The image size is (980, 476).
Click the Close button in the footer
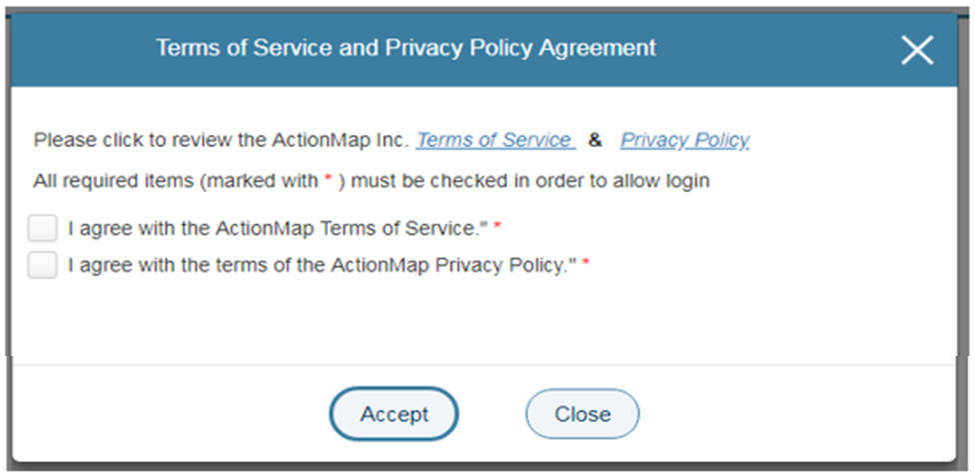point(582,414)
